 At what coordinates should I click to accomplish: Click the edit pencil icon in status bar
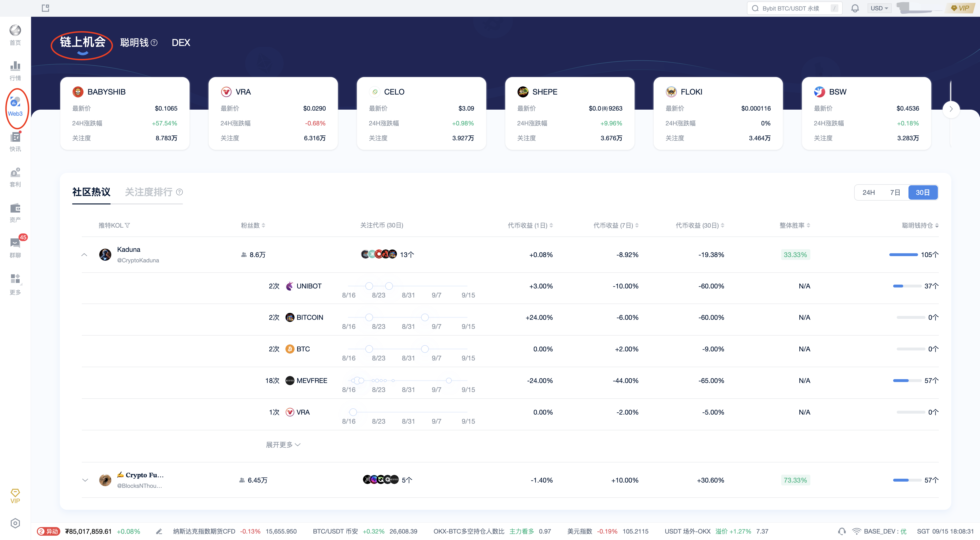coord(159,531)
